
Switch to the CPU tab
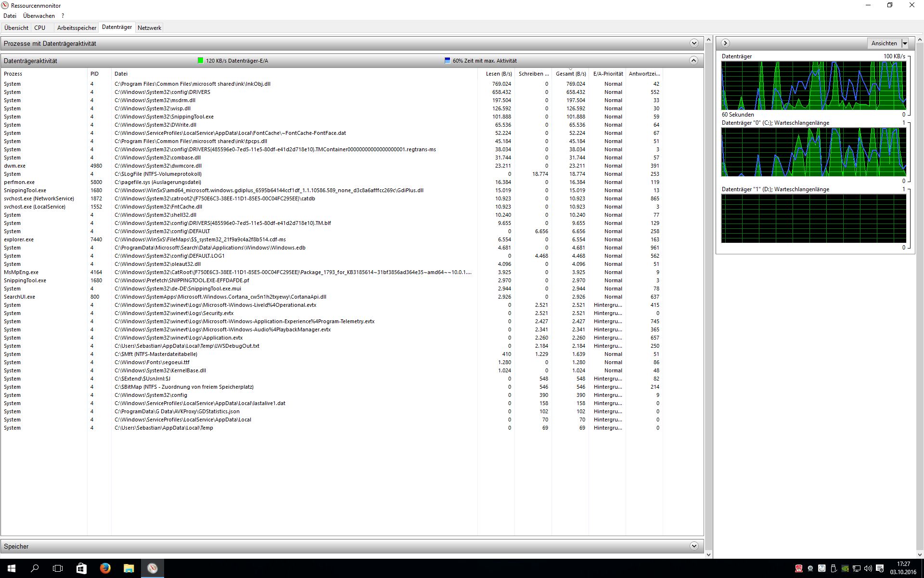pyautogui.click(x=40, y=28)
